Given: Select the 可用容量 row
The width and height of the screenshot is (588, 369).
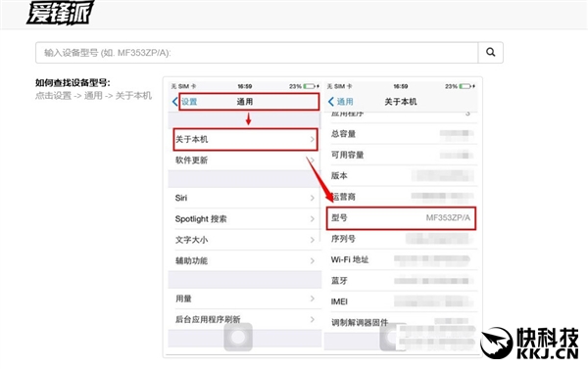Looking at the screenshot, I should pyautogui.click(x=402, y=155).
